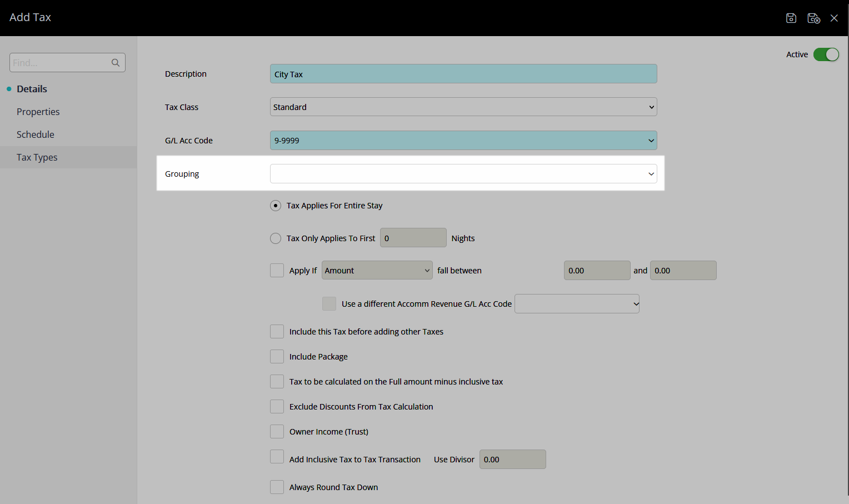Click the Save and Exit icon
Viewport: 849px width, 504px height.
814,18
